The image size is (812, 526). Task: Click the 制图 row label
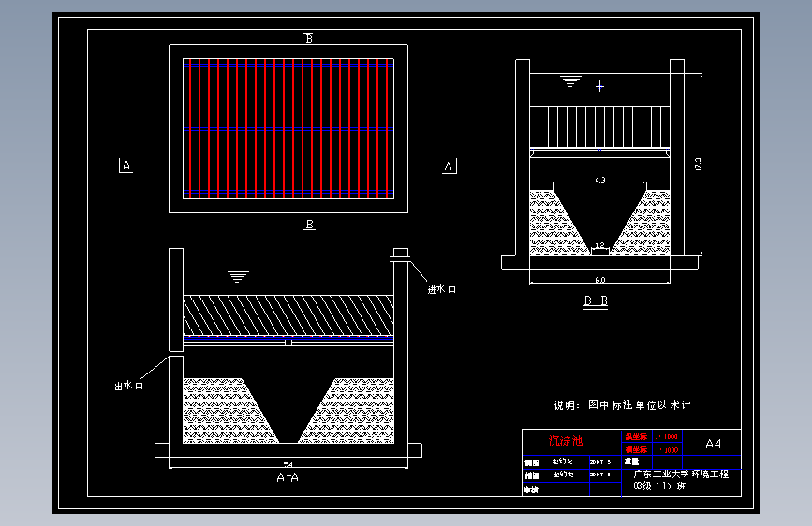532,462
